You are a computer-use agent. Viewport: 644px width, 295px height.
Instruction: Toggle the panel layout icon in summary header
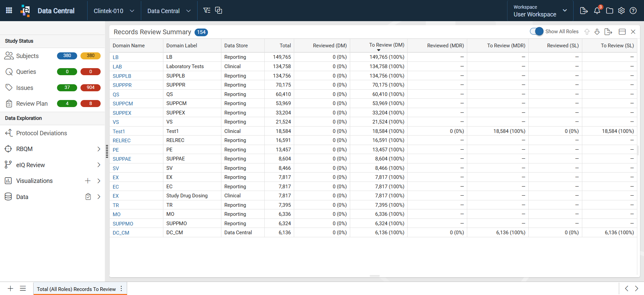[x=622, y=32]
